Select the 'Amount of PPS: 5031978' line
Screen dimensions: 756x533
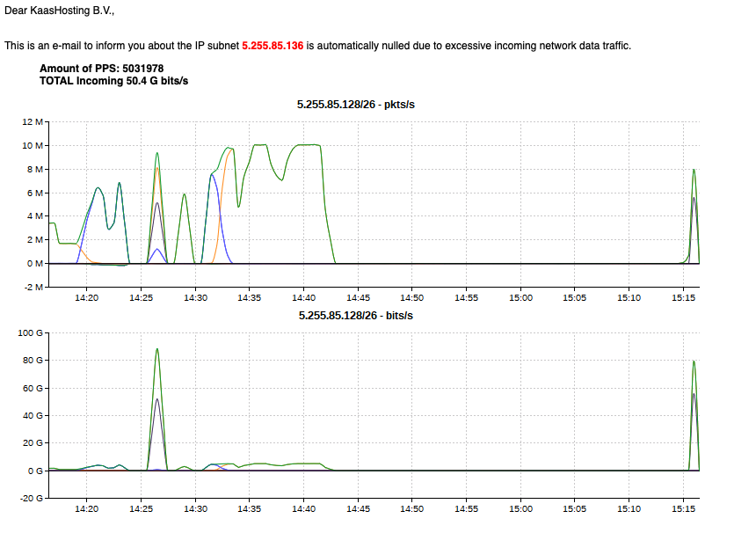coord(101,68)
